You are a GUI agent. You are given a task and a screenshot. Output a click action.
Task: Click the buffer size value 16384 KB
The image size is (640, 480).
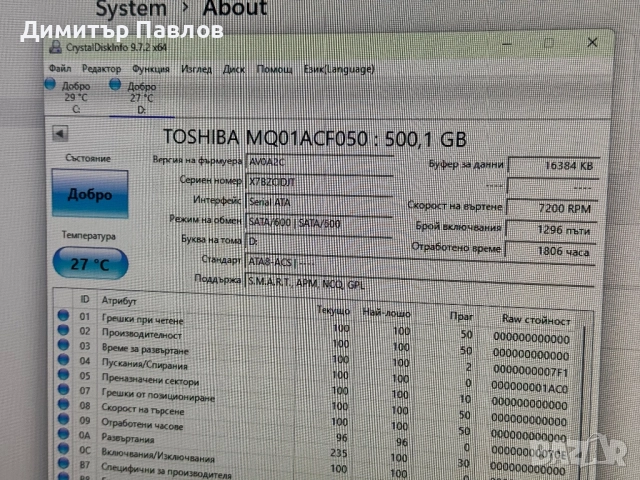(554, 166)
